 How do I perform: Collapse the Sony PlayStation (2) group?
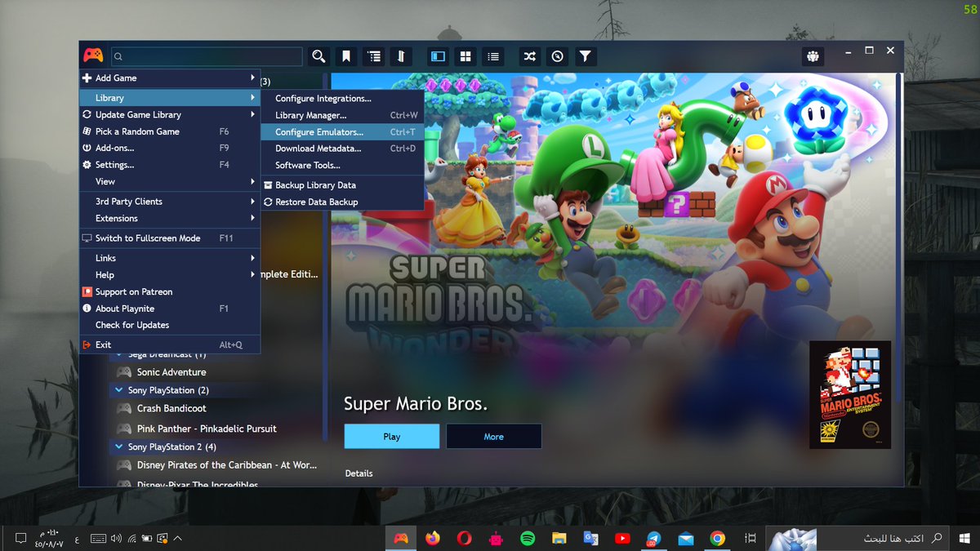pos(119,390)
